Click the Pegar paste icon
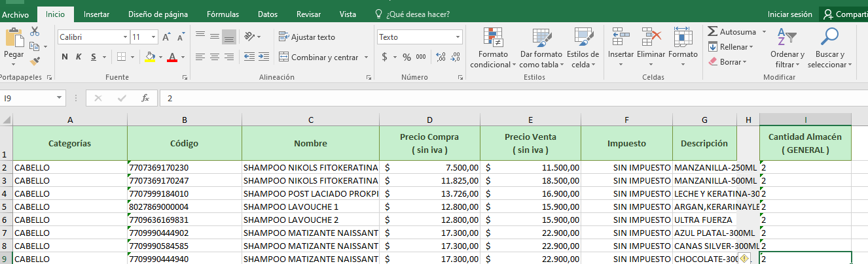 [x=14, y=39]
